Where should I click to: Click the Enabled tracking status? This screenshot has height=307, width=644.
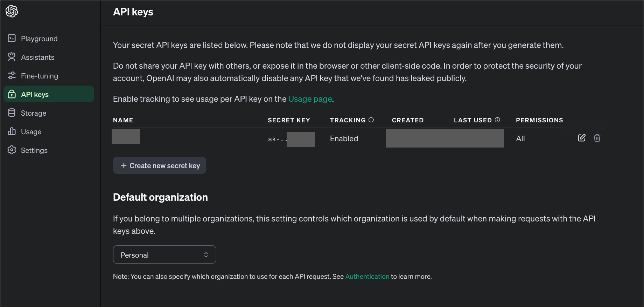(x=344, y=138)
